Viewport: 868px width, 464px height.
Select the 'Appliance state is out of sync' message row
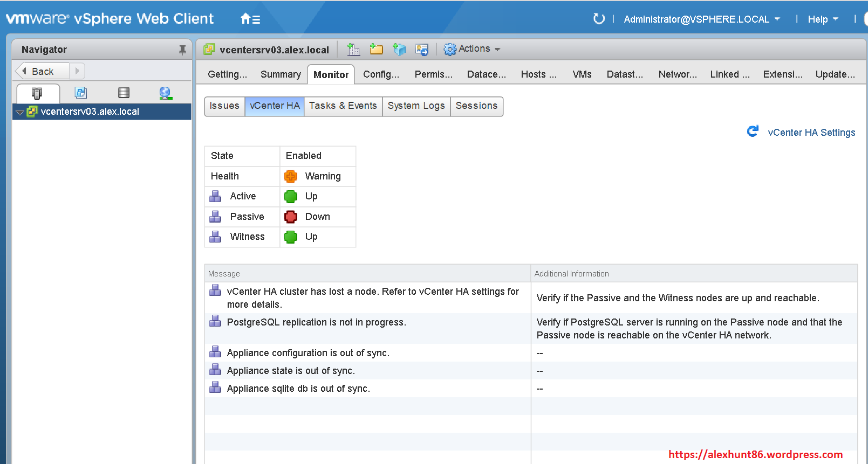coord(291,371)
